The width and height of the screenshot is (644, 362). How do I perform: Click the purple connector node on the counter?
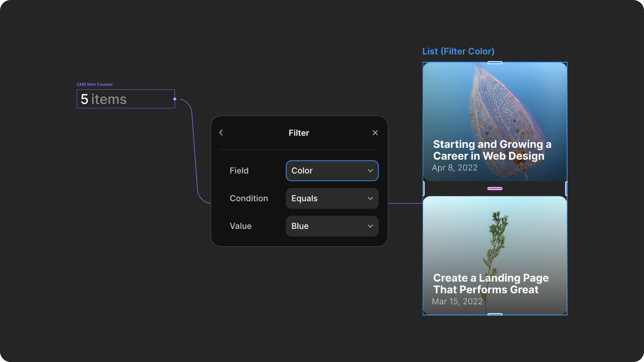(x=175, y=99)
